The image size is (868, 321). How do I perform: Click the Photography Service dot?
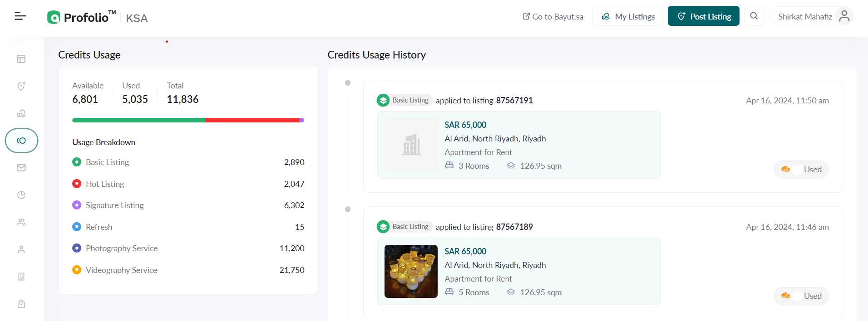click(x=77, y=248)
